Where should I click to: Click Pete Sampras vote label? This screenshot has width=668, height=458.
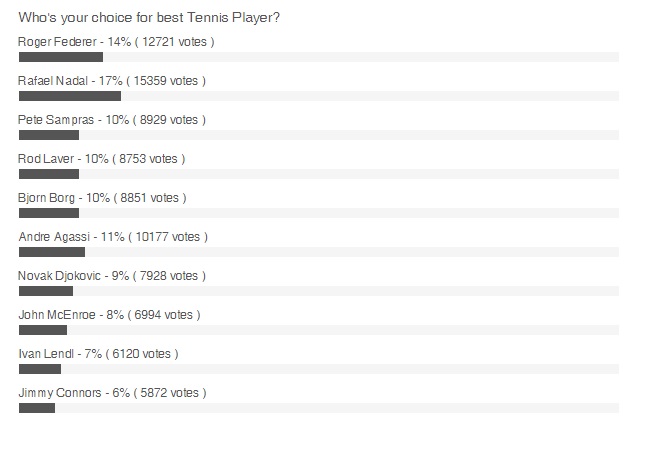[112, 120]
